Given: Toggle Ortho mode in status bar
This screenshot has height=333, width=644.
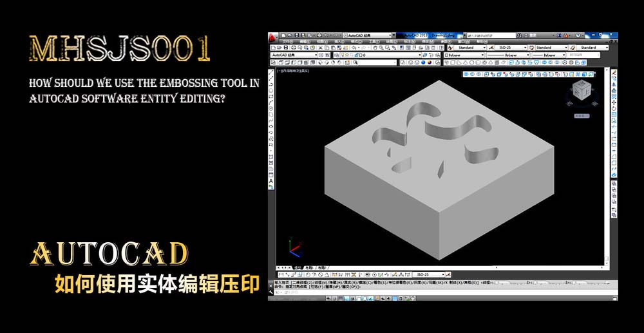Looking at the screenshot, I should (x=346, y=298).
